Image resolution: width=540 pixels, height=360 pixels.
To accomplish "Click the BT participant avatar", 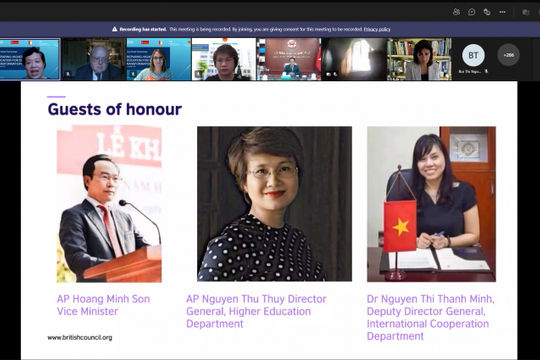I will (x=473, y=55).
